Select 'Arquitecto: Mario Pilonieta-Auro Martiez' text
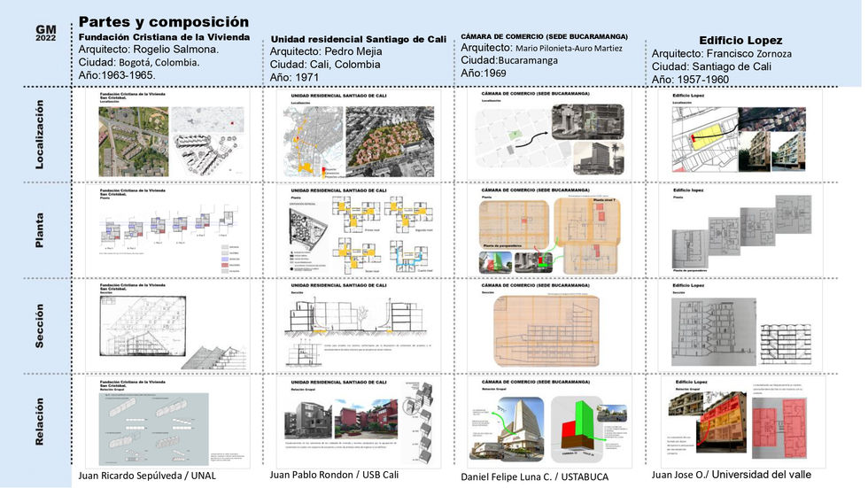This screenshot has height=488, width=868. point(541,48)
